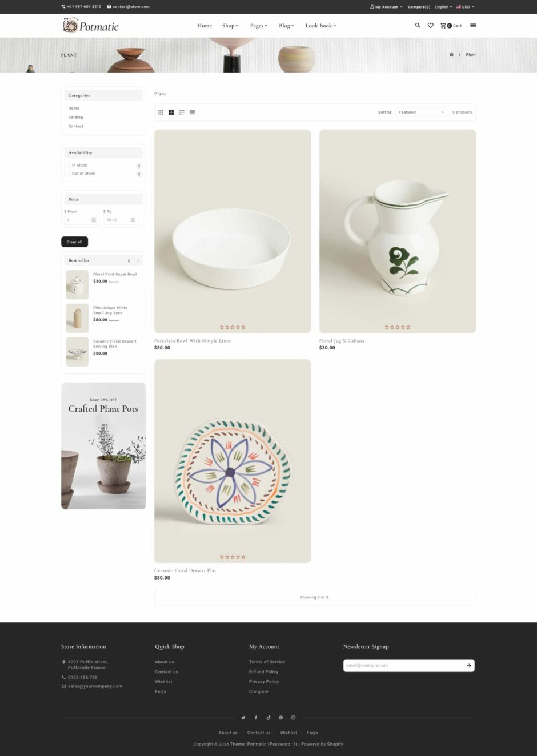Open the search icon in header
The width and height of the screenshot is (537, 756).
[x=418, y=25]
